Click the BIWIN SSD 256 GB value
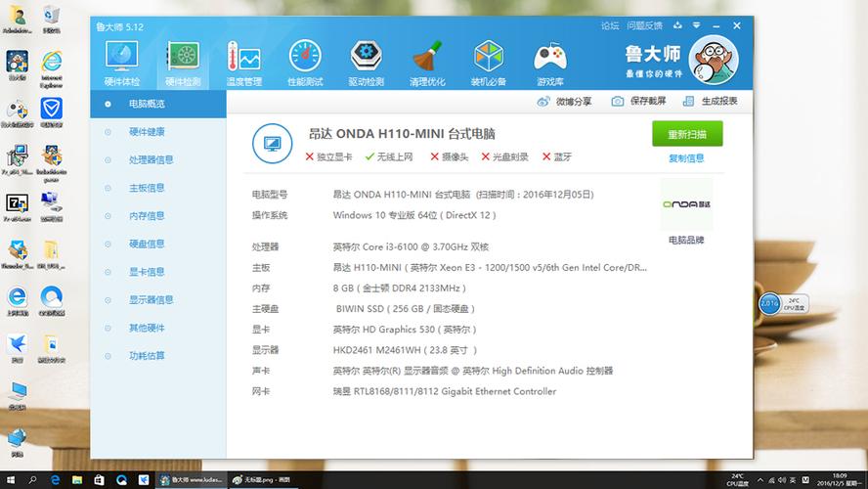This screenshot has height=489, width=868. [406, 309]
